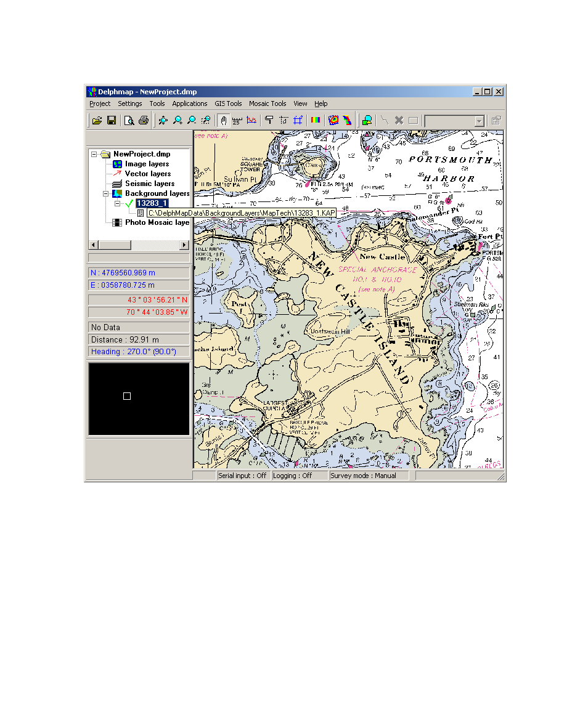Screen dimensions: 588x714
Task: Click the Heading : 270.0° readout
Action: point(139,352)
